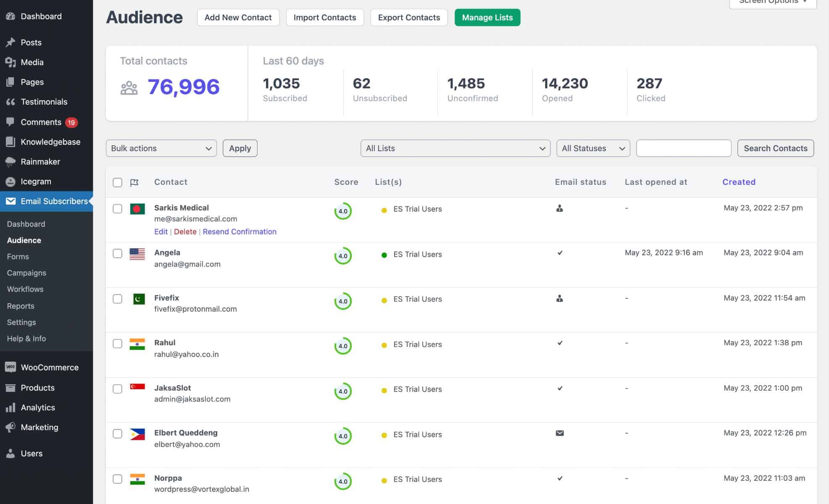Select the Workflows menu item

click(x=25, y=289)
